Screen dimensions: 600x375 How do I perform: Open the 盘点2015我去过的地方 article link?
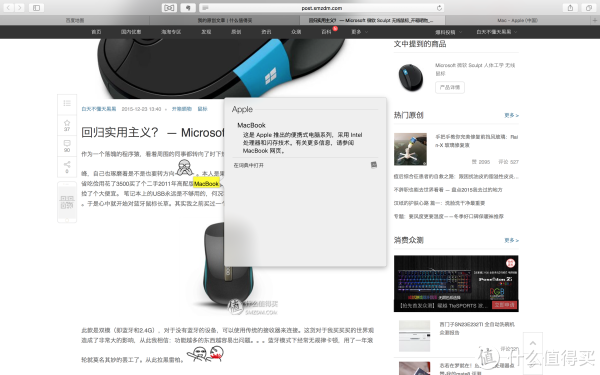click(x=448, y=190)
